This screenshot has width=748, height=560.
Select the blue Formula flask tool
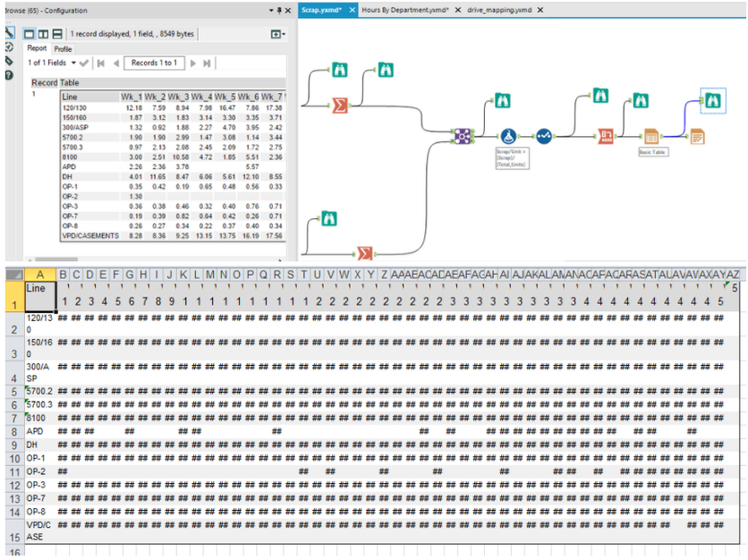[508, 137]
